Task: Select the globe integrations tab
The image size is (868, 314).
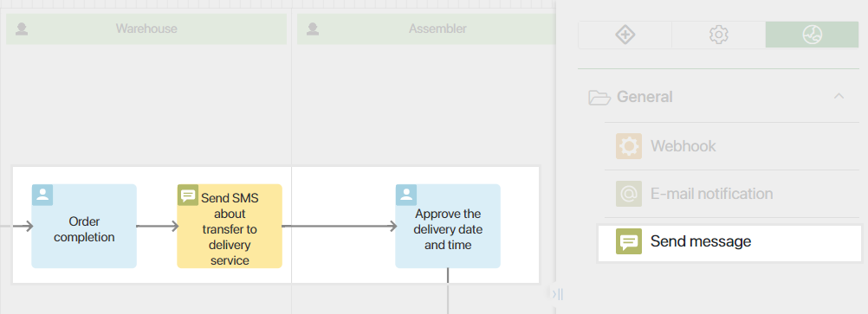Action: pos(812,35)
